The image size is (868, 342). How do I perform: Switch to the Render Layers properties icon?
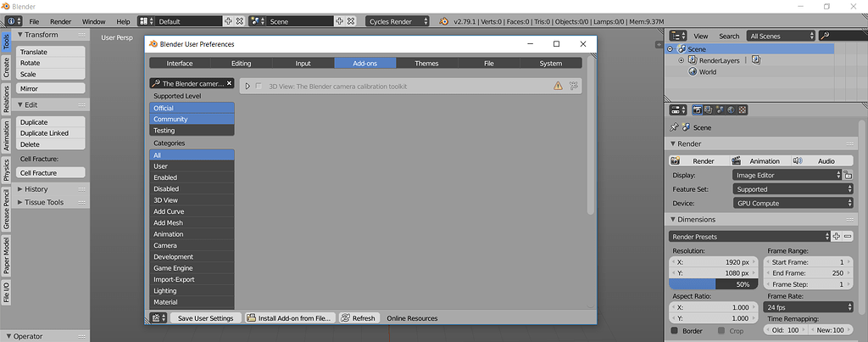click(709, 109)
